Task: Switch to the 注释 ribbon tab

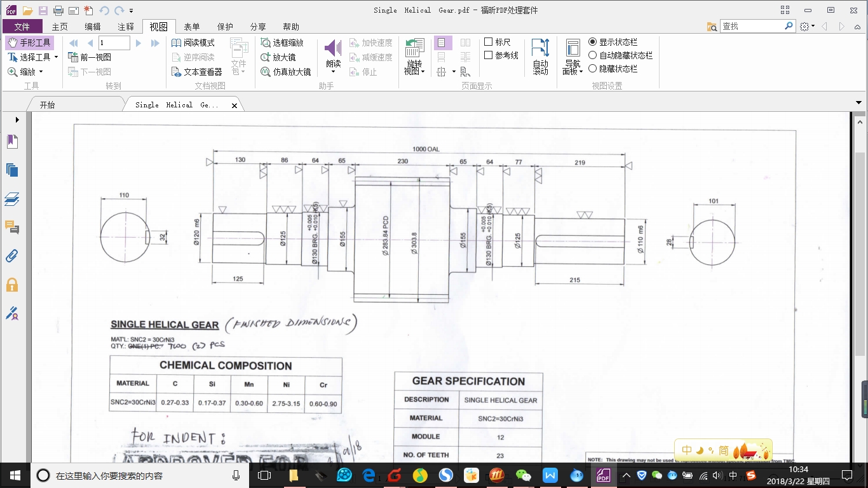Action: pyautogui.click(x=126, y=27)
